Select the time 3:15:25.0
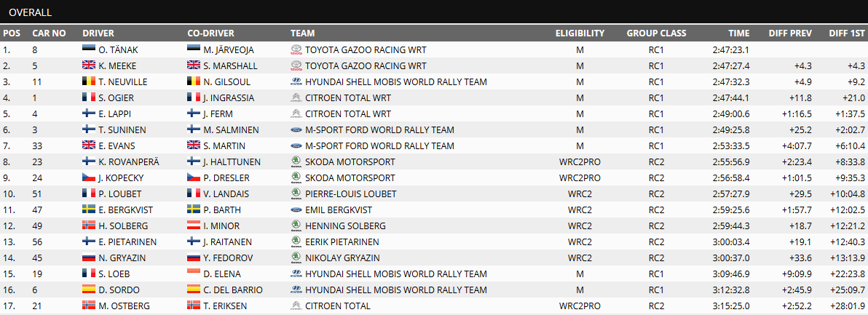The width and height of the screenshot is (868, 315). pos(730,306)
